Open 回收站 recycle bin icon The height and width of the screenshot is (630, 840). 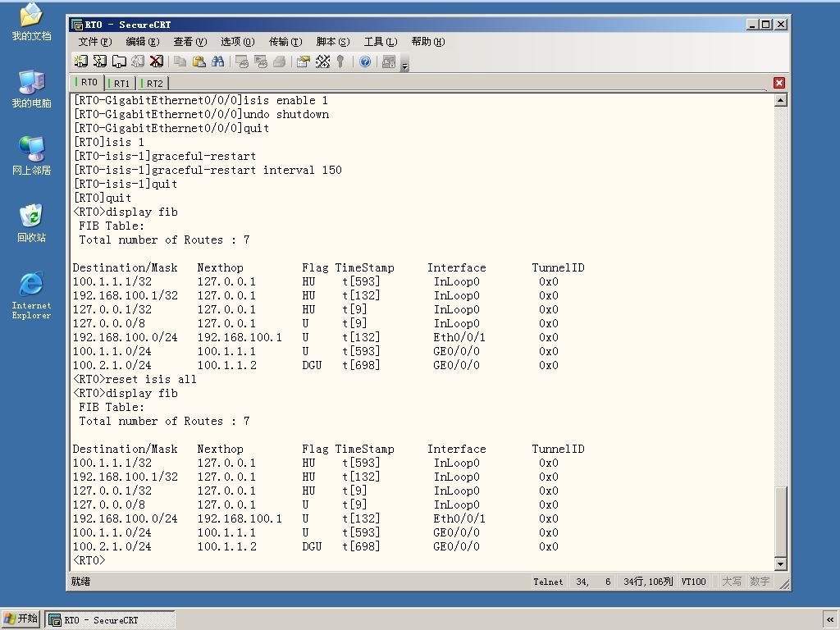click(x=32, y=223)
